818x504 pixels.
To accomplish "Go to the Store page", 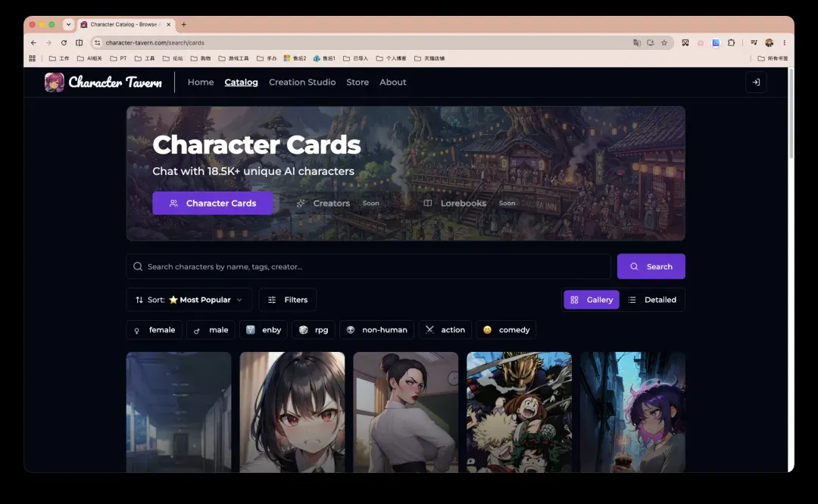I will pyautogui.click(x=357, y=82).
